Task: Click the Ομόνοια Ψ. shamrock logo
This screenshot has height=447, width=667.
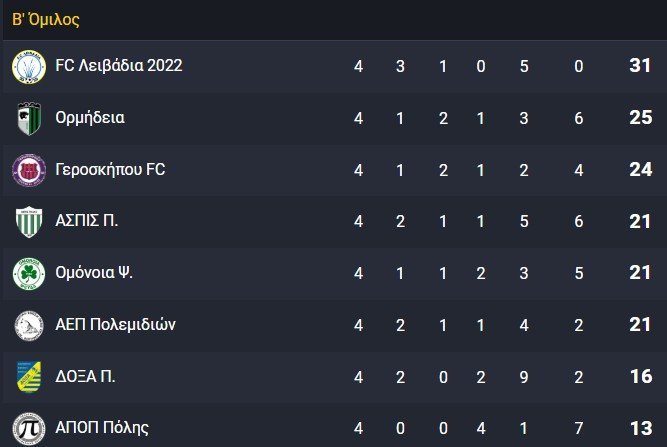Action: pos(29,274)
